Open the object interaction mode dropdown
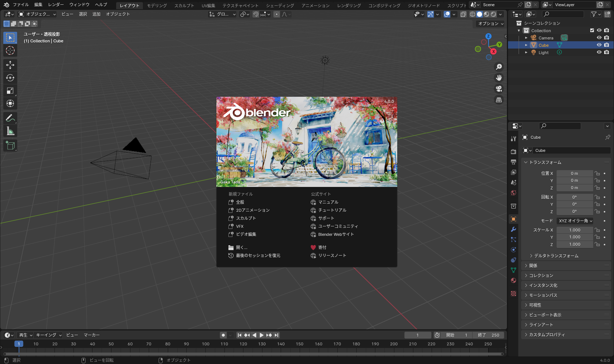Screen dimensions: 614x364 point(37,14)
